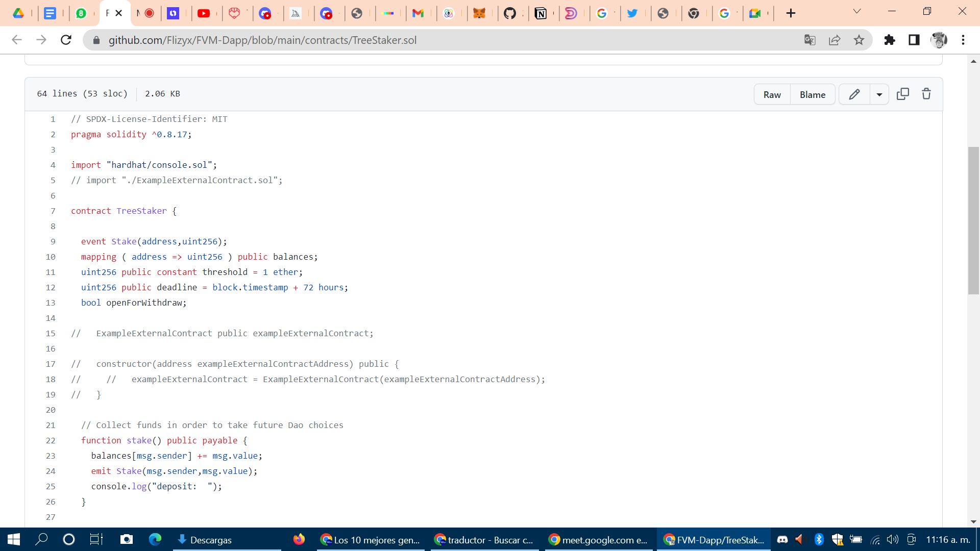Switch to the Google Meet tab
Image resolution: width=980 pixels, height=551 pixels.
tap(755, 13)
